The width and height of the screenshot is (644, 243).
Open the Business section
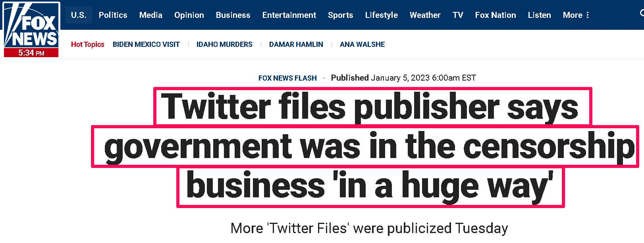tap(233, 15)
